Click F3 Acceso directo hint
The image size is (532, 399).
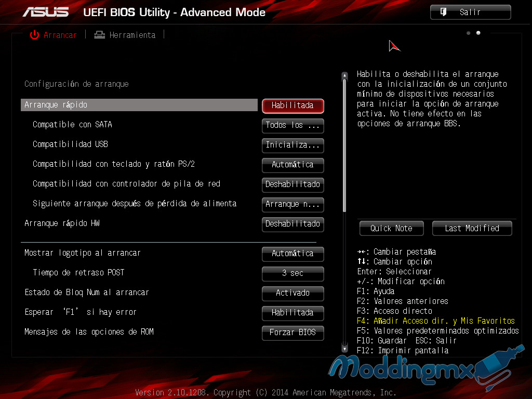395,311
